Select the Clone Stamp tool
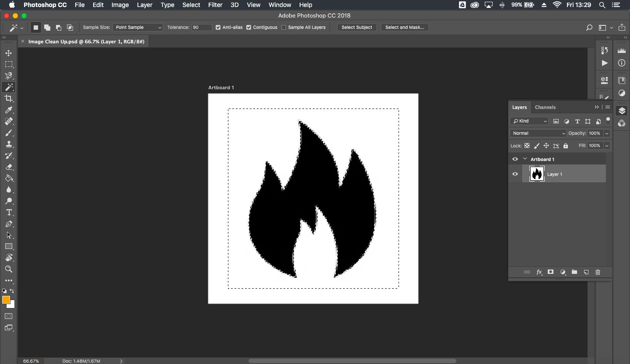The height and width of the screenshot is (364, 630). [8, 144]
